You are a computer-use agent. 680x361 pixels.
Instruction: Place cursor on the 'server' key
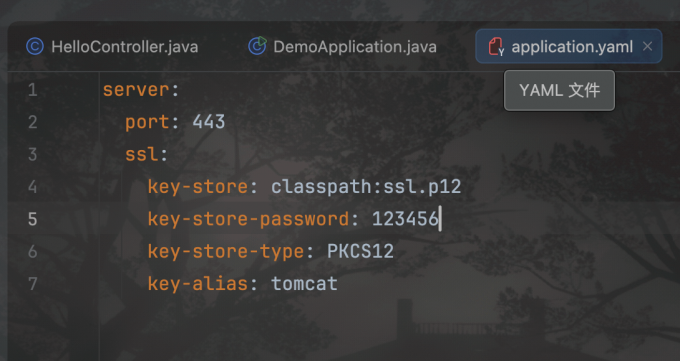pyautogui.click(x=136, y=90)
